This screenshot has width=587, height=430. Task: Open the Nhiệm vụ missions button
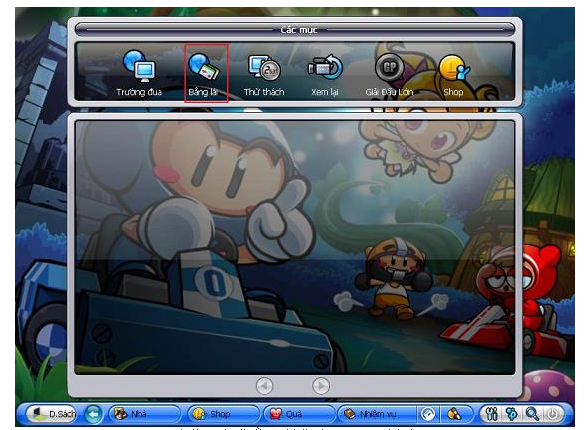pyautogui.click(x=376, y=414)
